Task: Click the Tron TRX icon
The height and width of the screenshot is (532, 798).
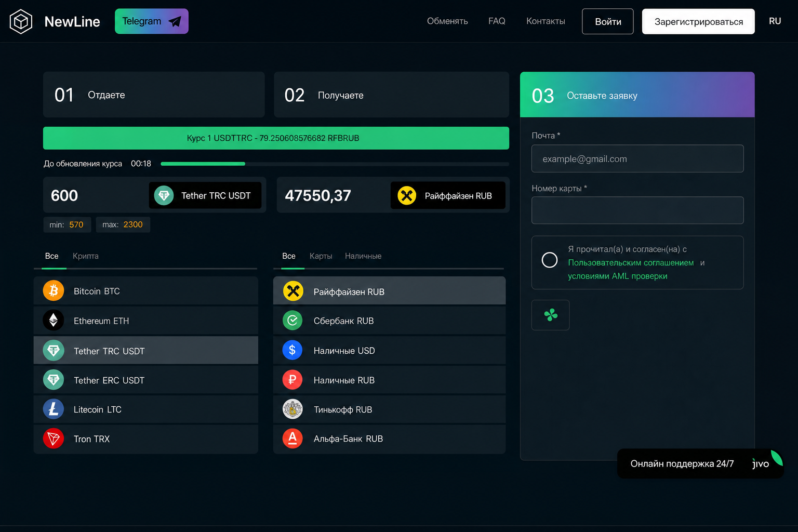Action: click(54, 439)
